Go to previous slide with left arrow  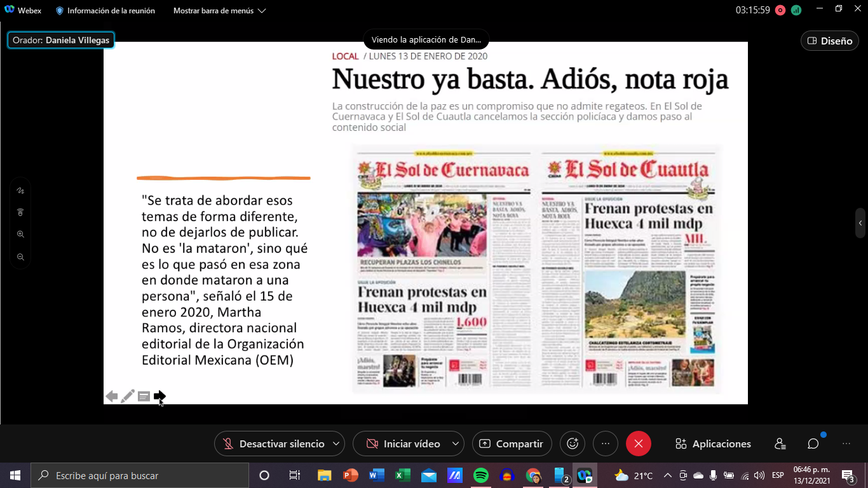click(x=112, y=396)
